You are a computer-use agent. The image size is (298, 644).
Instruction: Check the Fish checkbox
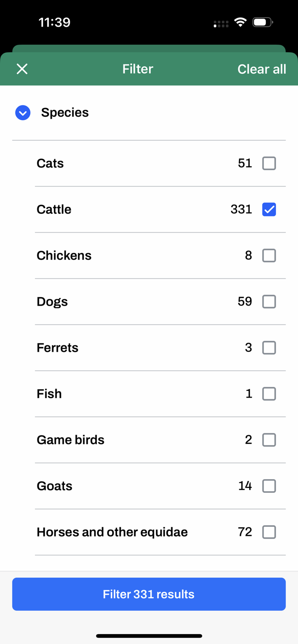tap(269, 394)
